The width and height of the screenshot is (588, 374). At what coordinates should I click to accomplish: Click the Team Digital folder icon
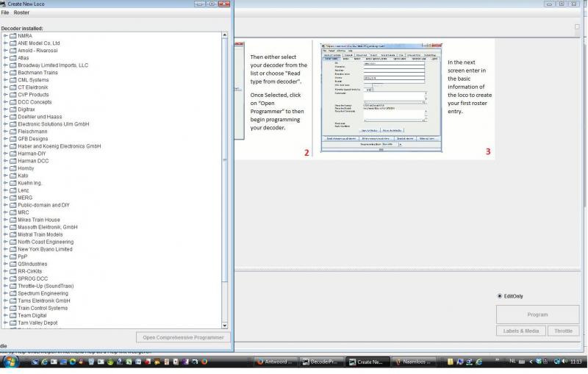point(13,315)
